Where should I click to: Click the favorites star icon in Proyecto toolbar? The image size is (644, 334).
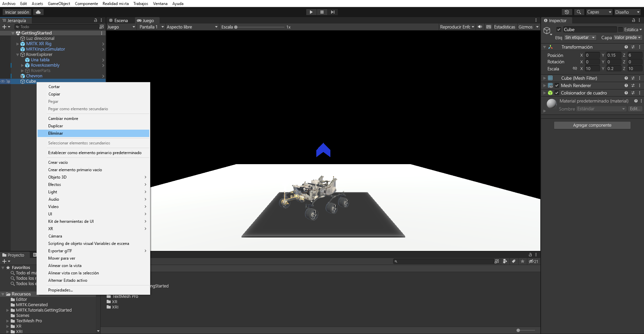click(x=523, y=261)
